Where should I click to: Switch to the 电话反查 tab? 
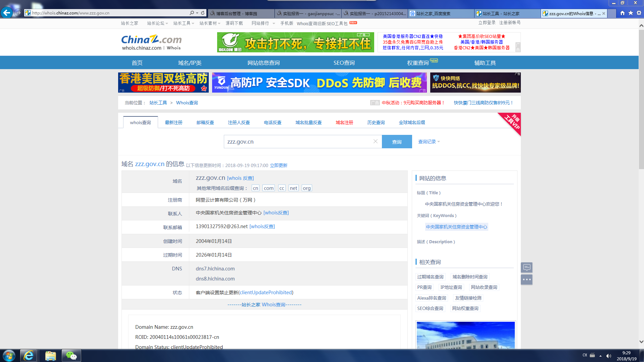pos(273,122)
